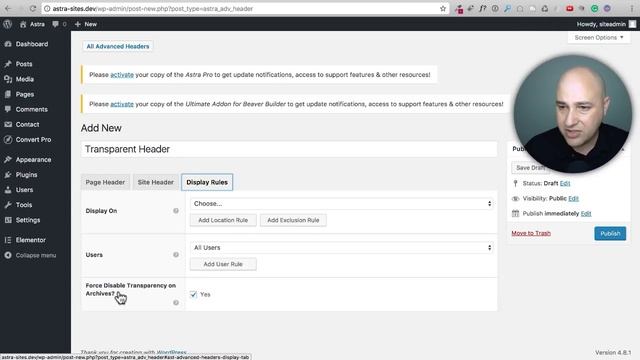Click the siteadmin avatar in admin bar
The width and height of the screenshot is (640, 360).
click(x=632, y=24)
